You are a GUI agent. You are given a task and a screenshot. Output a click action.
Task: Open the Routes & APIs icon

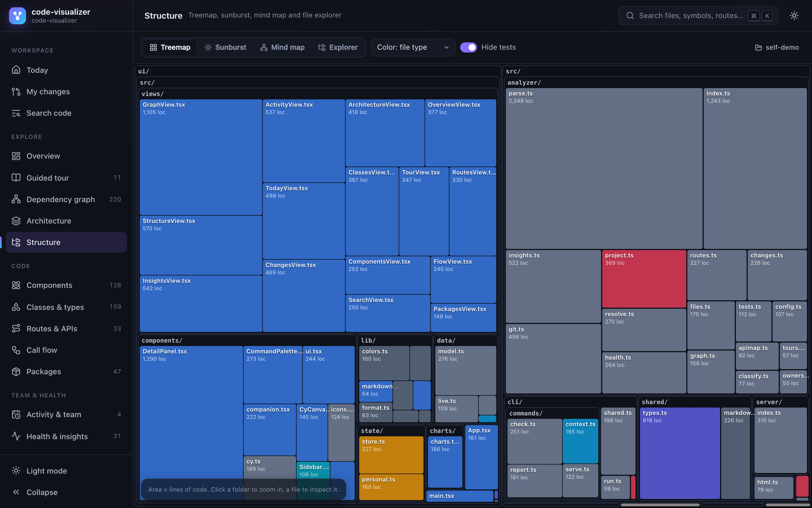[x=16, y=328]
